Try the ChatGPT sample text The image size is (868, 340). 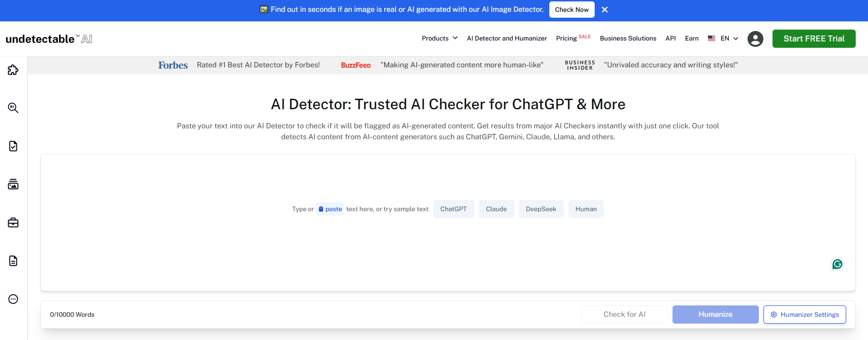[x=453, y=209]
